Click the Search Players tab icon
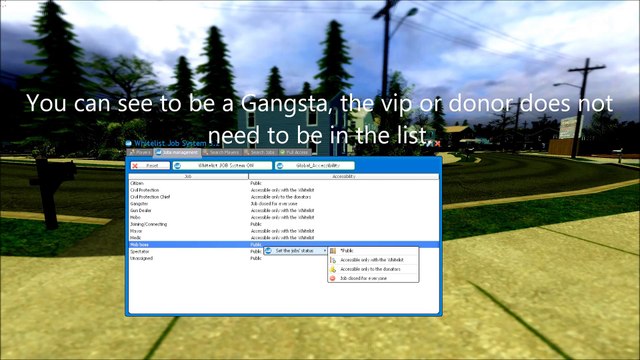The image size is (640, 360). (206, 152)
